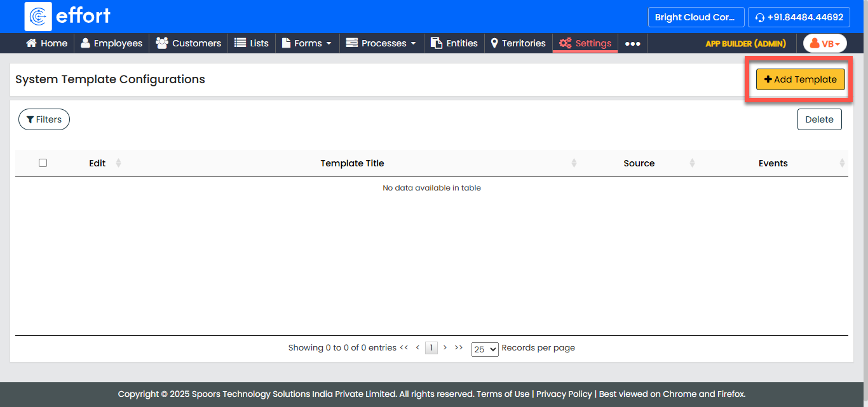Click the Add Template button
Screen dimensions: 868x407
point(800,79)
